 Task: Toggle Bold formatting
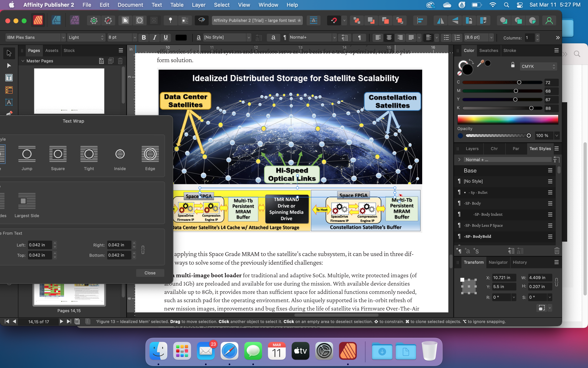click(x=144, y=37)
